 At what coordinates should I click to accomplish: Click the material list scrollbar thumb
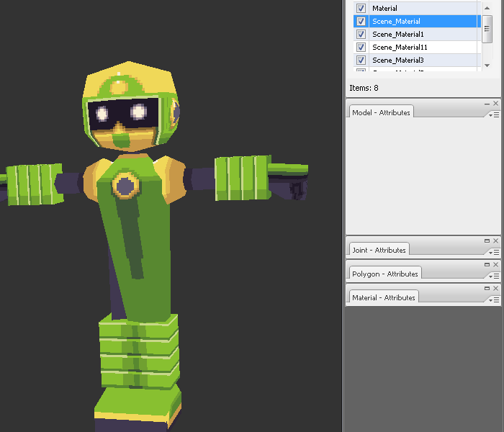pyautogui.click(x=487, y=29)
